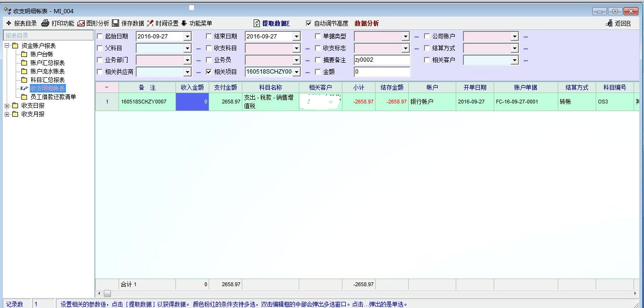This screenshot has height=308, width=644.
Task: Open 时间设置 toolbar icon
Action: 150,23
